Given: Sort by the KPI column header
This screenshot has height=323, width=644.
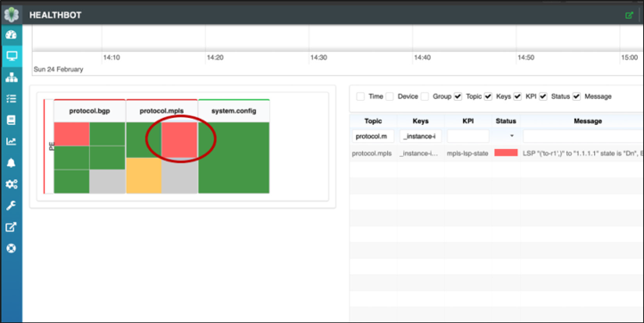Looking at the screenshot, I should [467, 120].
